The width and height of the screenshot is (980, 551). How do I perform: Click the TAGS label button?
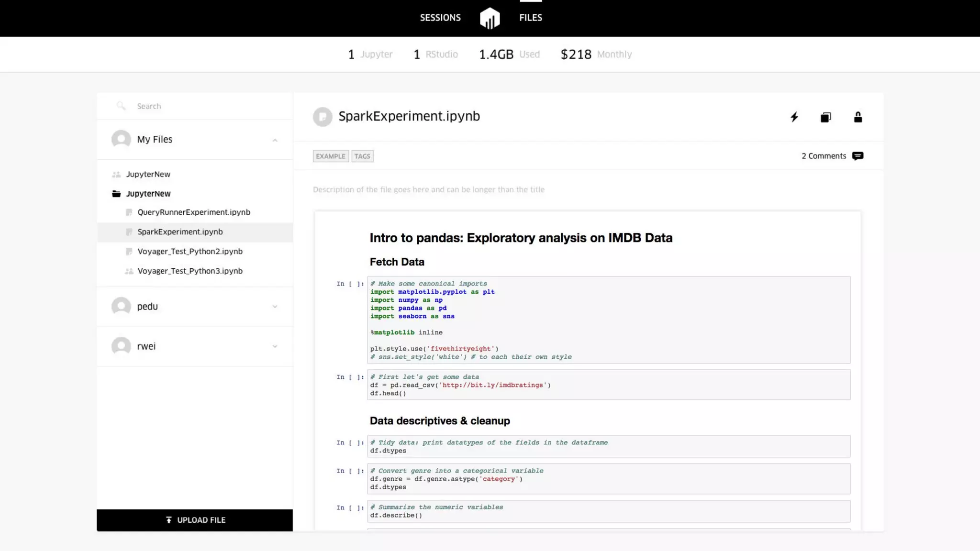pyautogui.click(x=362, y=156)
